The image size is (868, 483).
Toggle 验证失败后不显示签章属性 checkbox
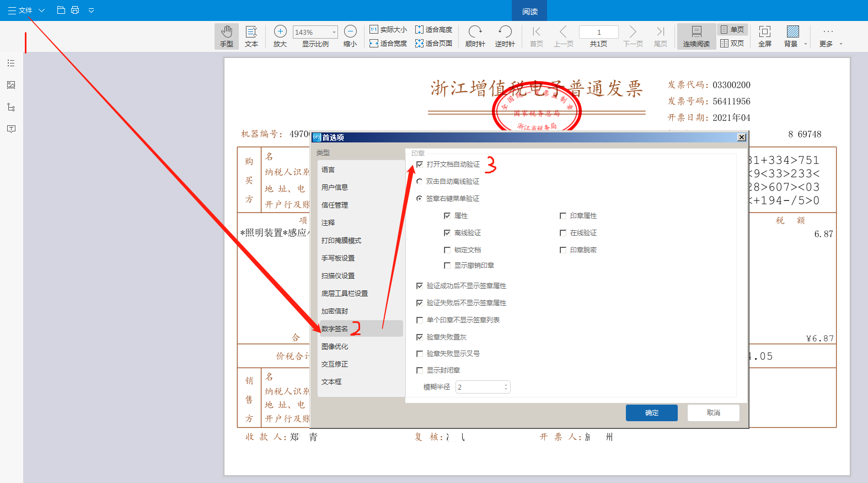point(420,303)
